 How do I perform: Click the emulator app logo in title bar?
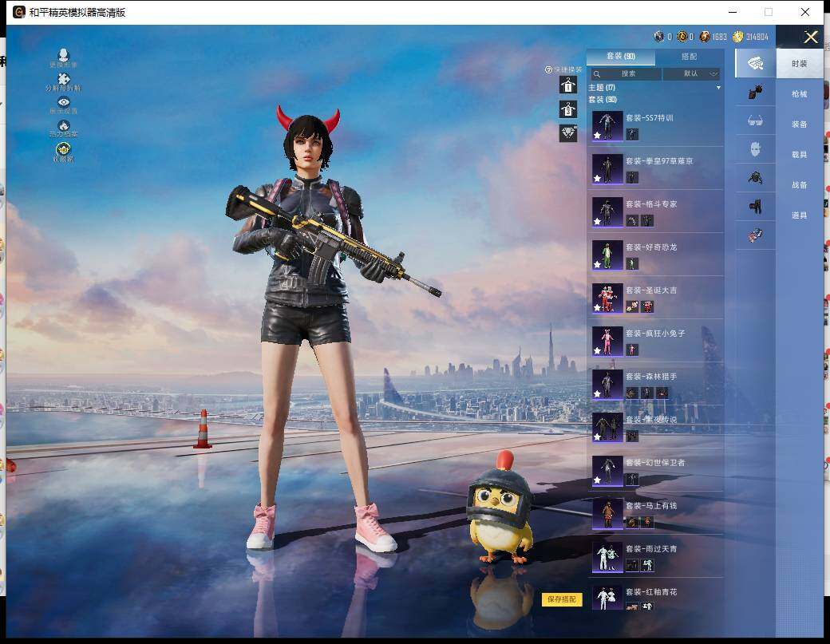click(19, 12)
